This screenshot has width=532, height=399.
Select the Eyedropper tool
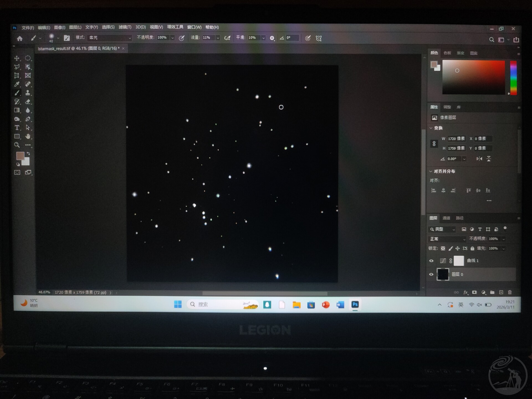[17, 84]
